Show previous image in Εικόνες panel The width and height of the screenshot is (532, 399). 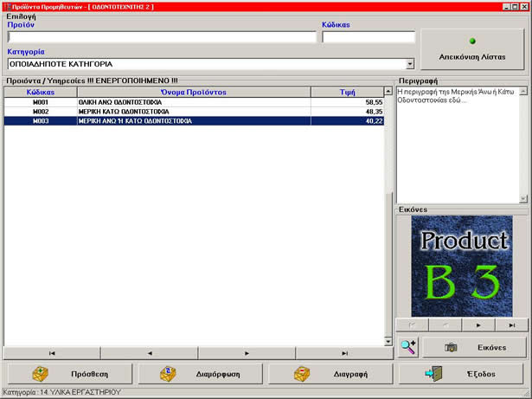445,325
